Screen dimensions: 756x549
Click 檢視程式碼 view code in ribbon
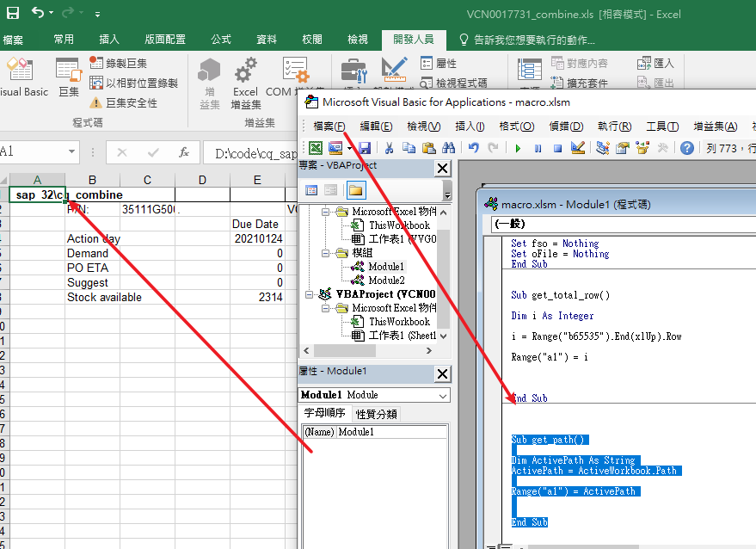click(453, 83)
